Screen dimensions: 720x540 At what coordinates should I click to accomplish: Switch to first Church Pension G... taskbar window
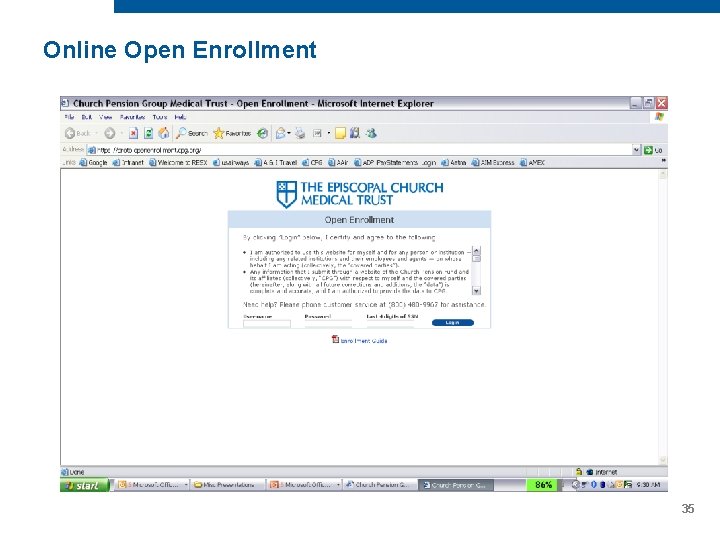pyautogui.click(x=380, y=485)
